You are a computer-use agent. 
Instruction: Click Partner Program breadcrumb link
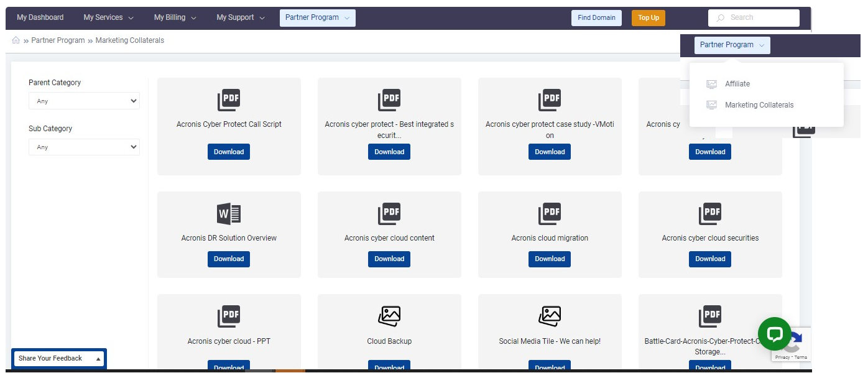(x=58, y=40)
